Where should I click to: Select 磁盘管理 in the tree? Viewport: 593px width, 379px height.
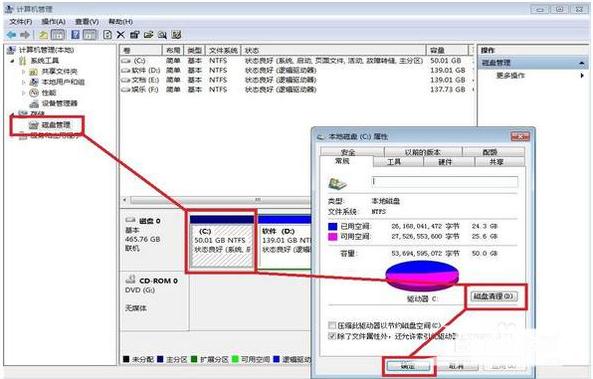(56, 125)
